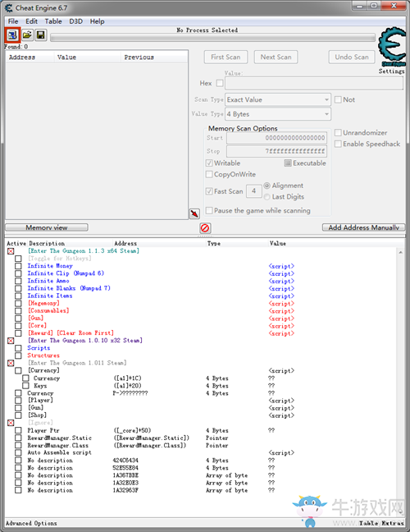
Task: Activate the Infinite Ammo checkbox
Action: pyautogui.click(x=18, y=281)
